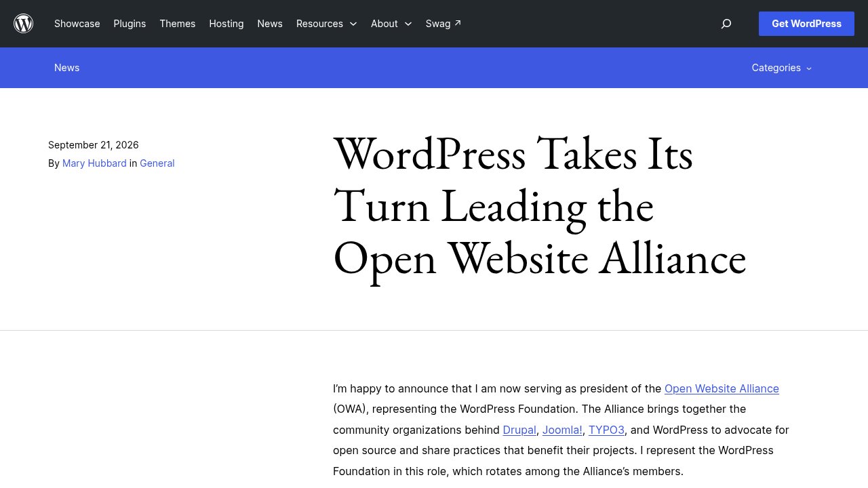Open the News link in blue bar

click(x=67, y=68)
